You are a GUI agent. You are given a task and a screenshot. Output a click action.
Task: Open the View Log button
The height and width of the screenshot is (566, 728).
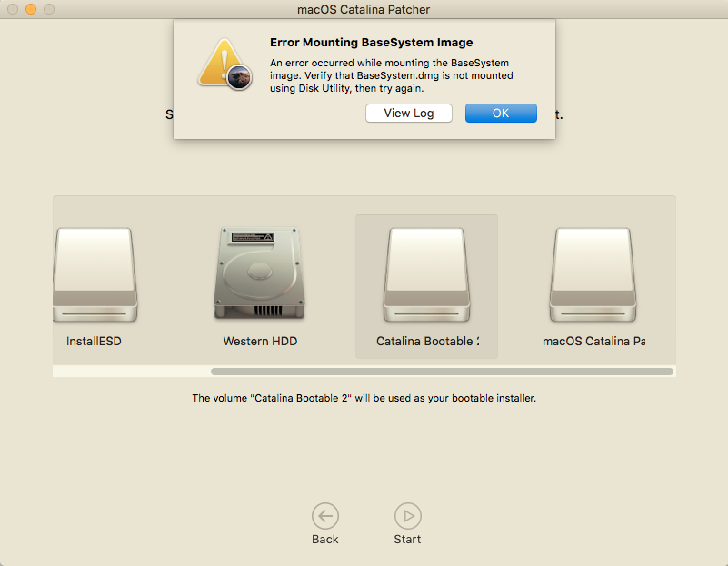pos(409,114)
